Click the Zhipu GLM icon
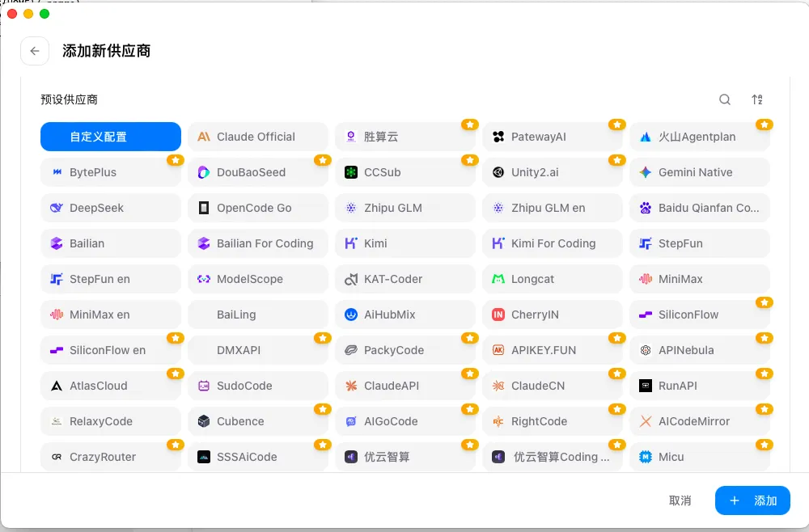The image size is (809, 532). click(x=351, y=208)
